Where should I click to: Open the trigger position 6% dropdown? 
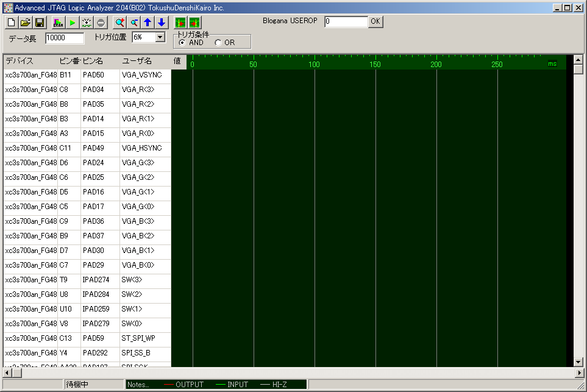(x=160, y=38)
